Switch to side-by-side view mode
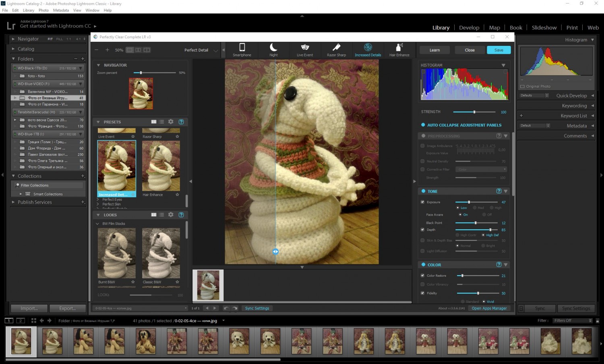This screenshot has height=364, width=604. pos(138,50)
